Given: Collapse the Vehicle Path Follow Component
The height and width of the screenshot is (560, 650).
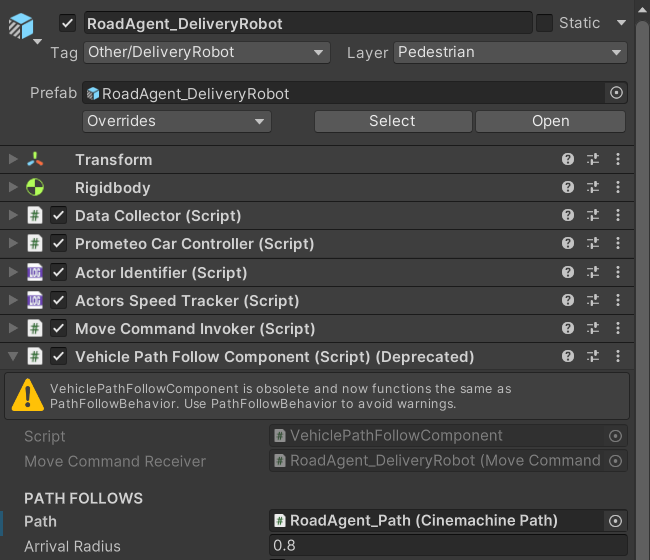Looking at the screenshot, I should (13, 356).
